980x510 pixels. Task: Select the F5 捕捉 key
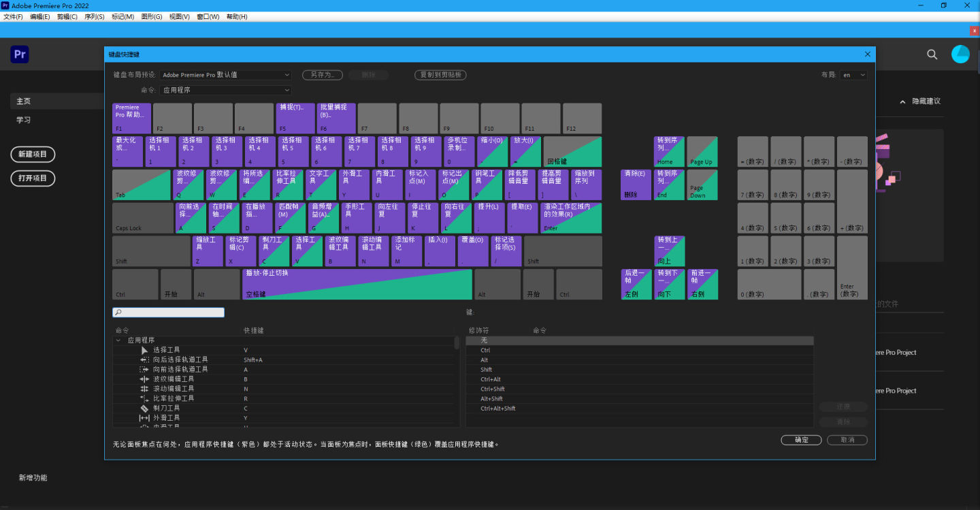pyautogui.click(x=295, y=118)
